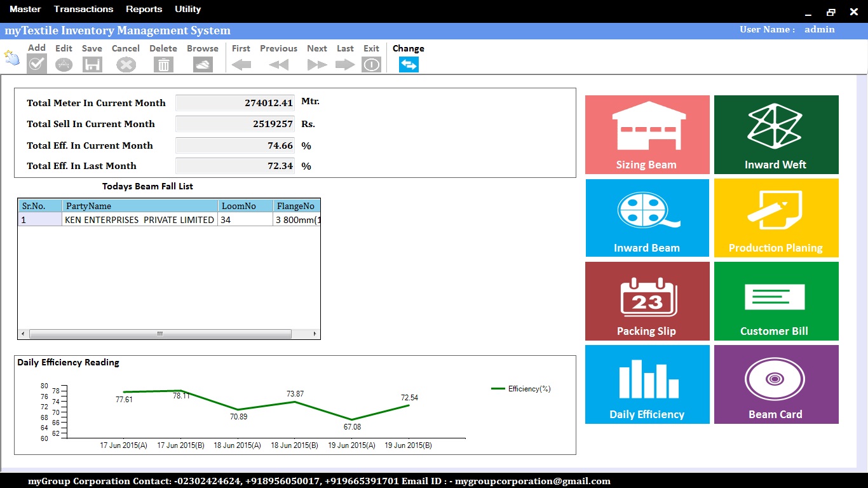The height and width of the screenshot is (488, 868).
Task: Open the Transactions menu
Action: tap(83, 9)
